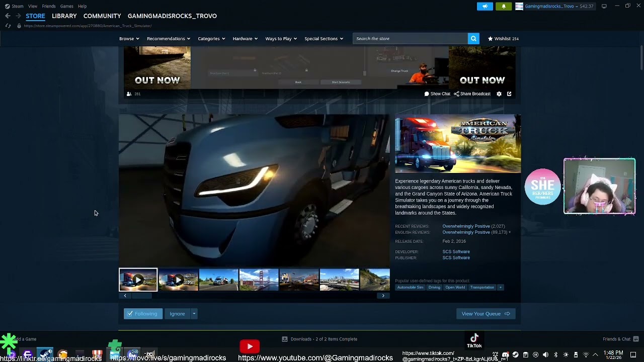
Task: Open the Wi-Fi network tray icon
Action: click(x=586, y=355)
